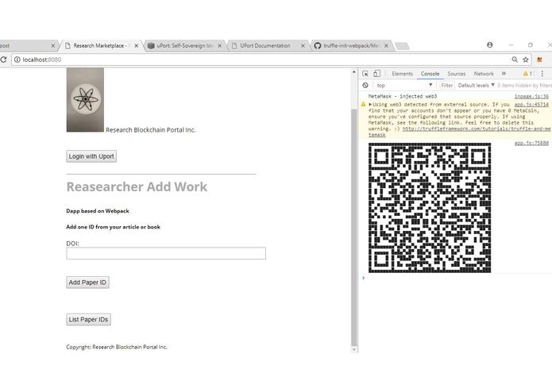Bookmark this page with the star icon
This screenshot has height=392, width=552.
coord(526,60)
